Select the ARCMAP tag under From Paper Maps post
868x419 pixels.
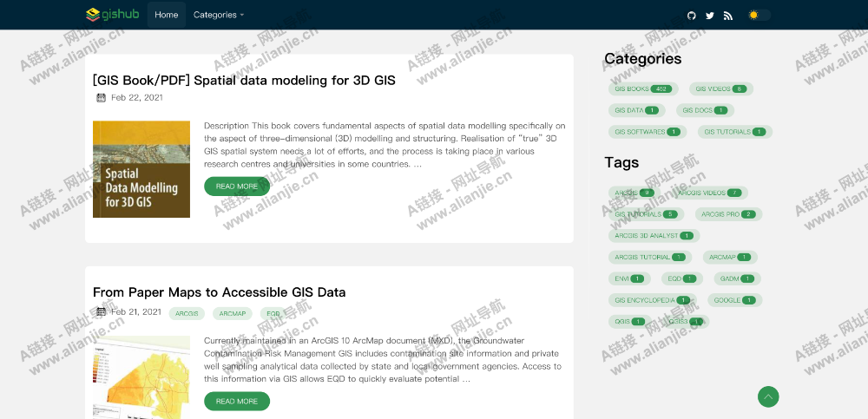coord(233,314)
